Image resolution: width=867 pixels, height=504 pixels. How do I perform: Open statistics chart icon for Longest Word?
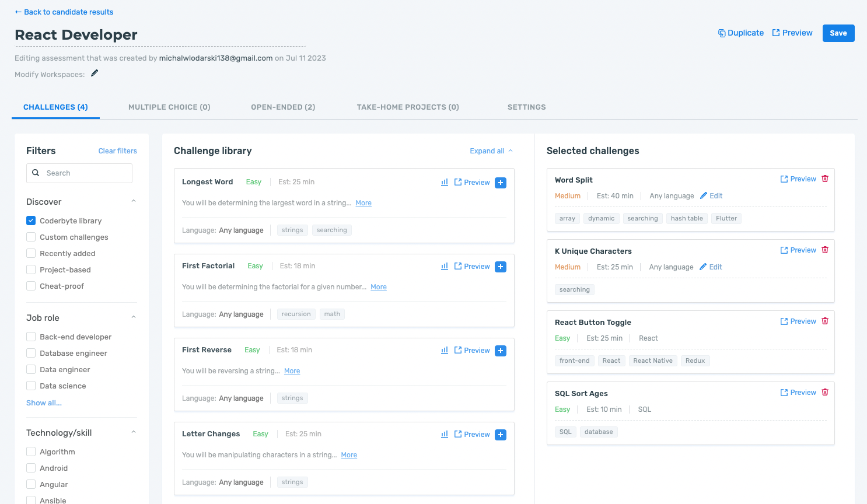[x=445, y=183]
